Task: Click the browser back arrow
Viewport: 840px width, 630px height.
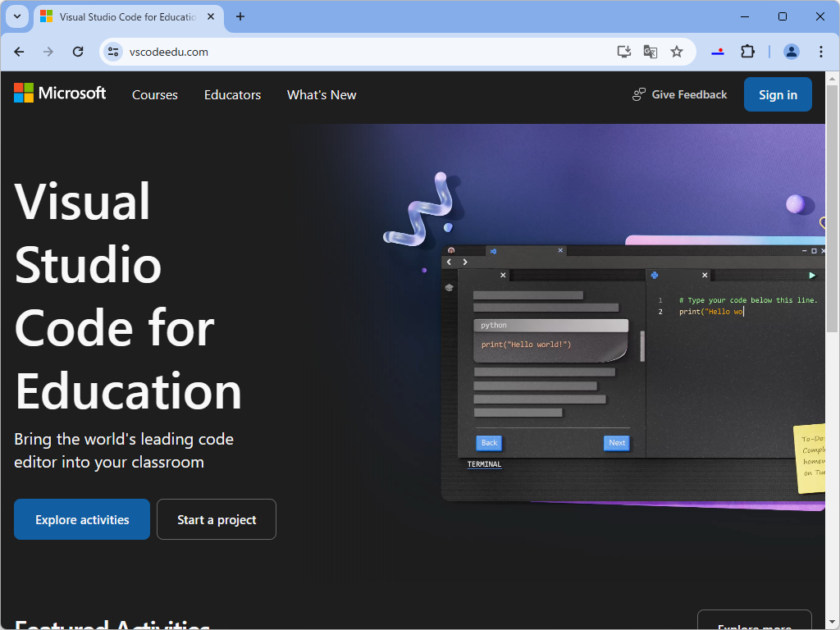Action: [x=19, y=51]
